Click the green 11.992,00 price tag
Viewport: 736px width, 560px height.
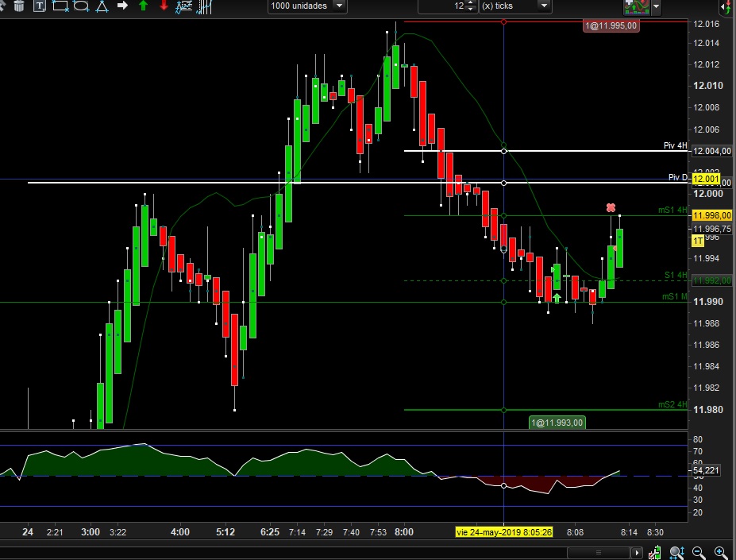(x=712, y=280)
